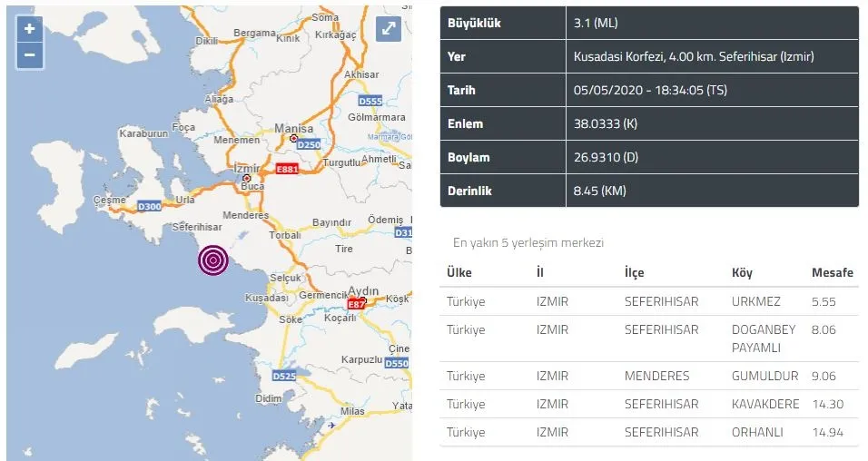Click the E87 road sign near Aydın
The height and width of the screenshot is (461, 868).
(x=357, y=304)
